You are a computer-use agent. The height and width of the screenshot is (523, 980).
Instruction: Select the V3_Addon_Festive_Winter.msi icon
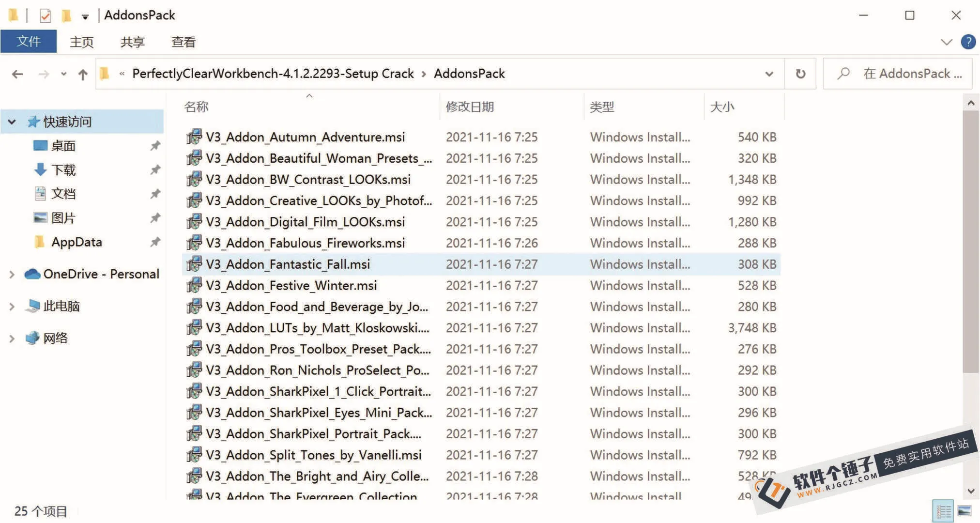(x=194, y=285)
